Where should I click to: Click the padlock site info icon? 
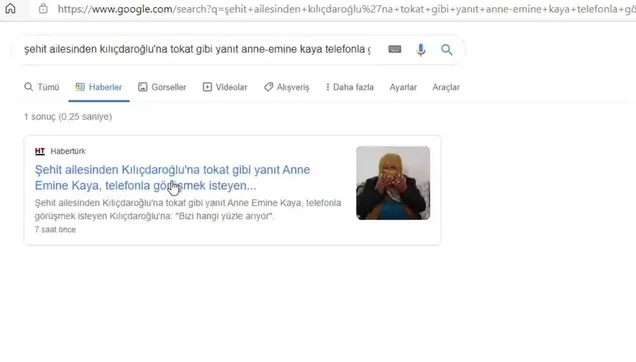(43, 9)
